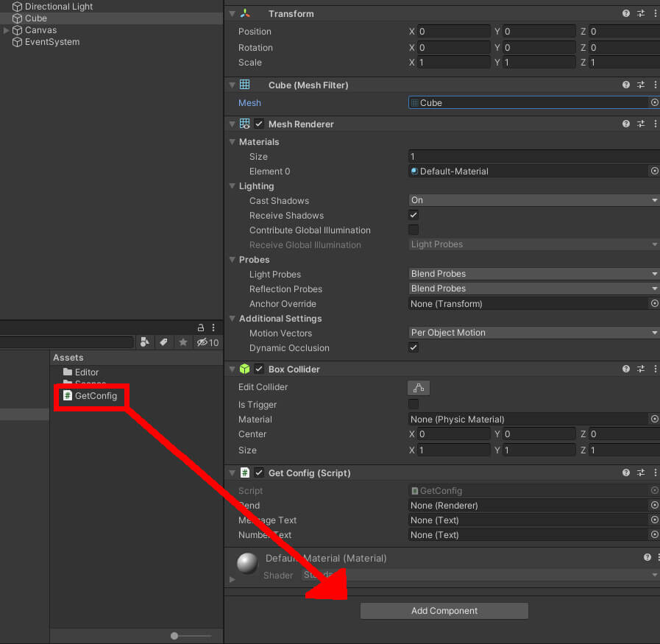Open the Box Collider three-dot options menu
Viewport: 660px width, 644px height.
(655, 369)
